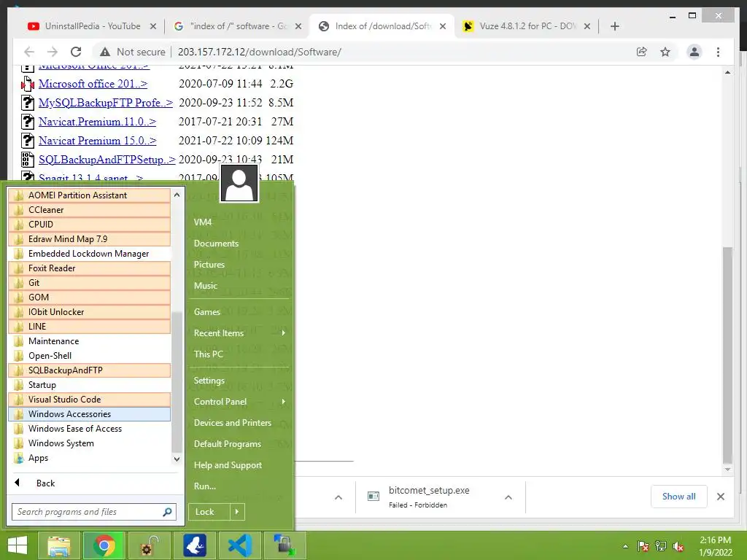Click the file icon beside SQLBackupAndFTPSetup
The width and height of the screenshot is (747, 560).
pos(28,160)
